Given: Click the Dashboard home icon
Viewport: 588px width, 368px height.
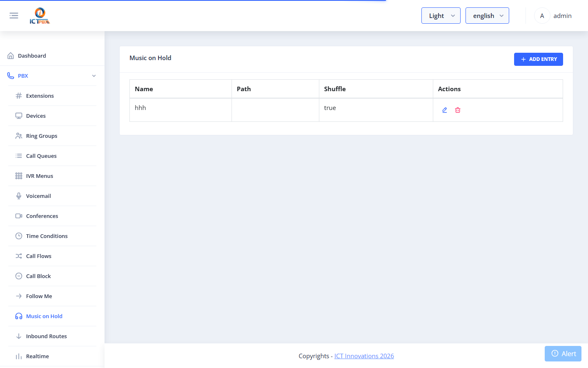Looking at the screenshot, I should (x=11, y=56).
